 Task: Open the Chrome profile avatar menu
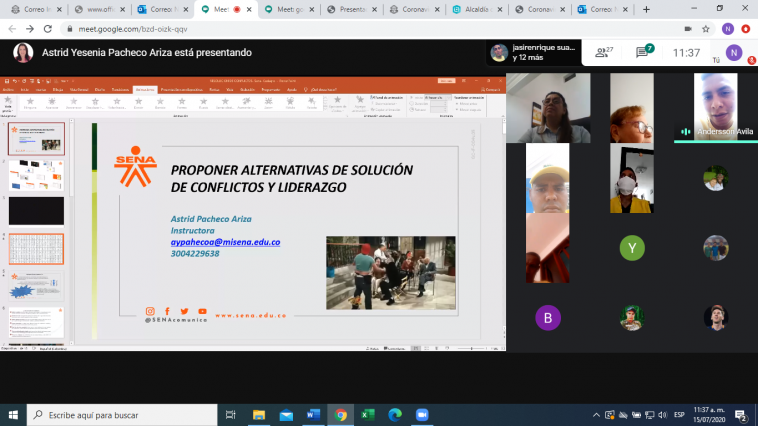coord(728,30)
